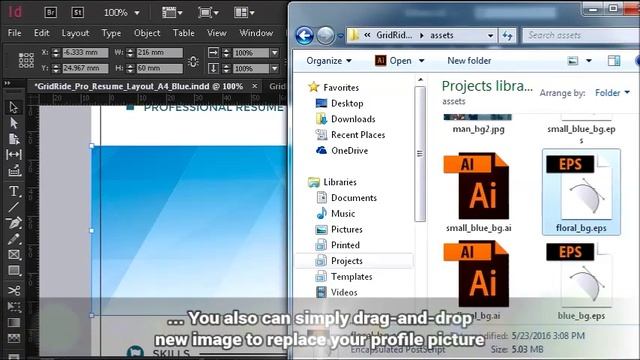Open the change view icon in Explorer
Viewport: 640px width, 360px height.
pyautogui.click(x=573, y=61)
